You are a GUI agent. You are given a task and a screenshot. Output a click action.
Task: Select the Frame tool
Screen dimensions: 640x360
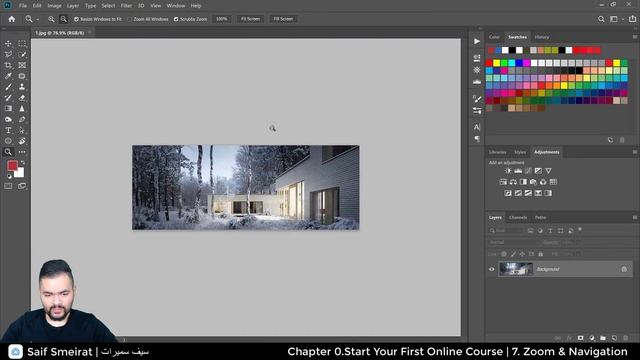click(x=22, y=65)
